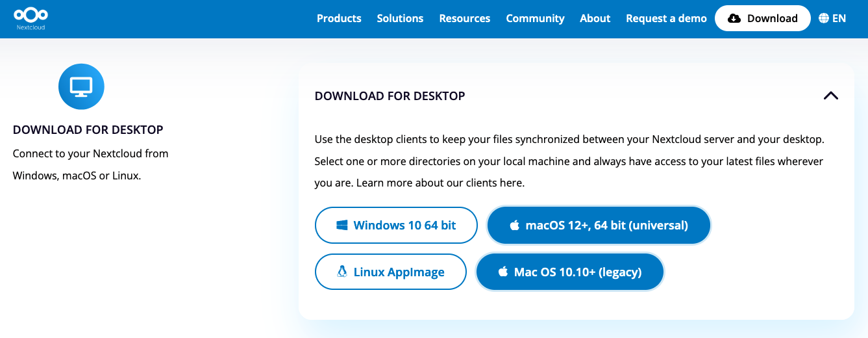
Task: Download macOS 12+ 64 bit universal client
Action: tap(599, 226)
